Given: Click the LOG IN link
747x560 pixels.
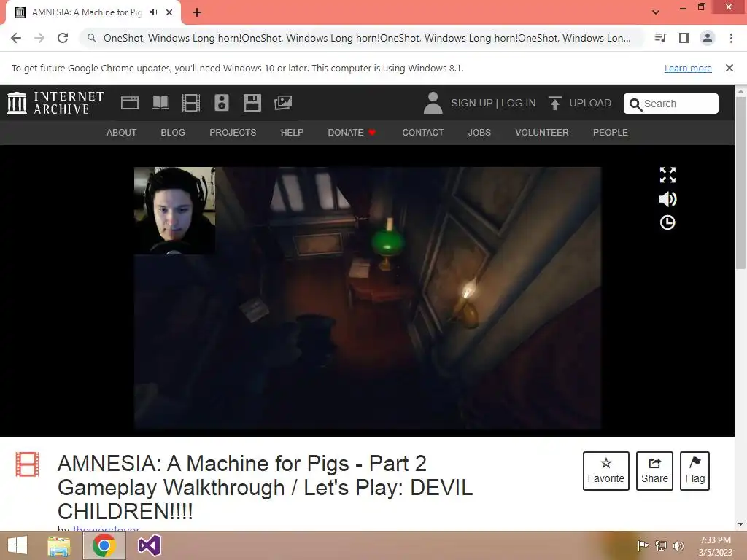Looking at the screenshot, I should pyautogui.click(x=519, y=103).
